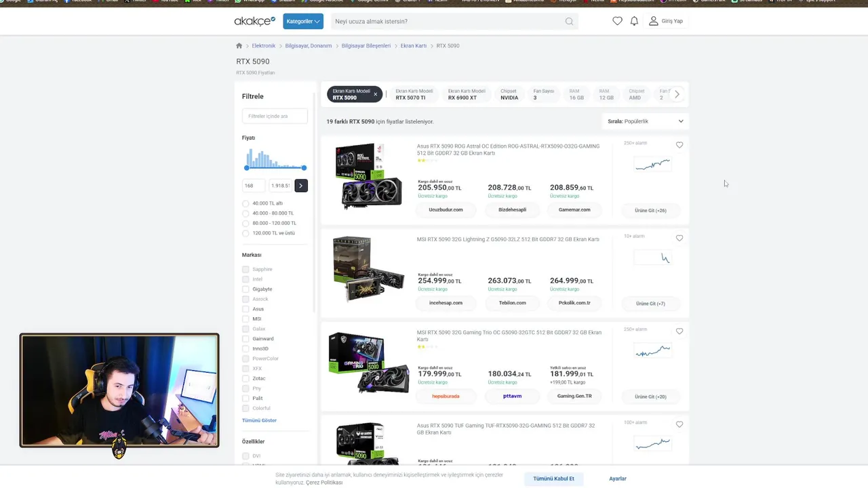Open the Bilgisayar, Donanım breadcrumb

pos(309,45)
